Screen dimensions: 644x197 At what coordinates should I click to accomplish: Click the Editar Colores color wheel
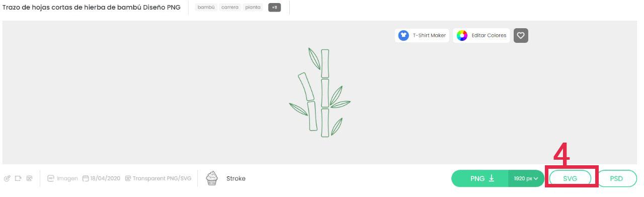click(462, 35)
